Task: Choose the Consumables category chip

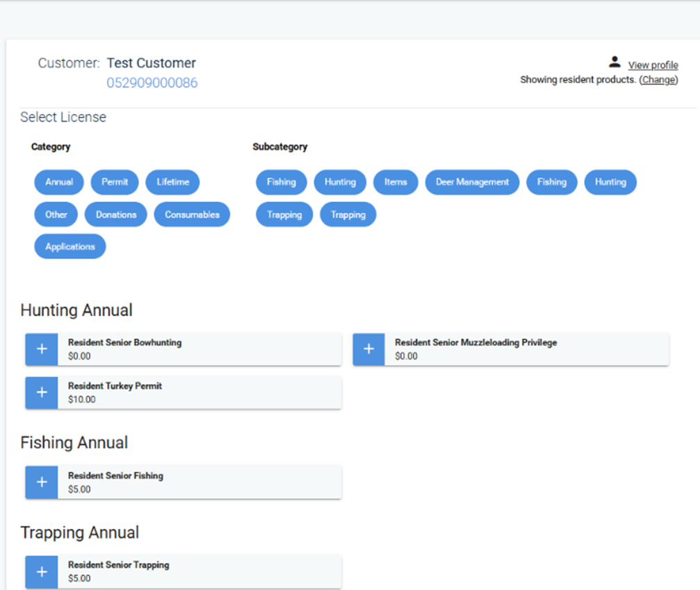Action: click(x=192, y=215)
